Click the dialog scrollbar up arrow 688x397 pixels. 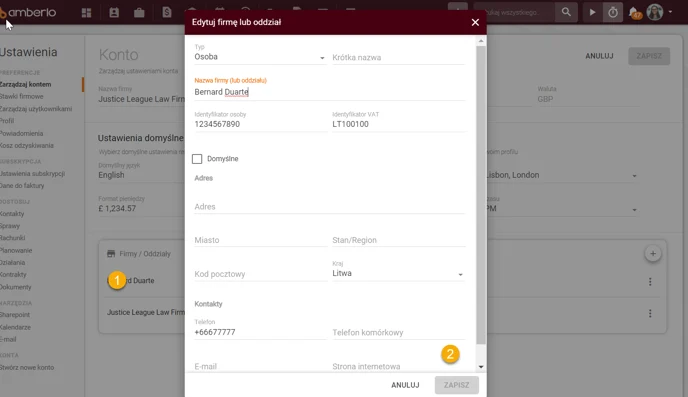pos(481,41)
